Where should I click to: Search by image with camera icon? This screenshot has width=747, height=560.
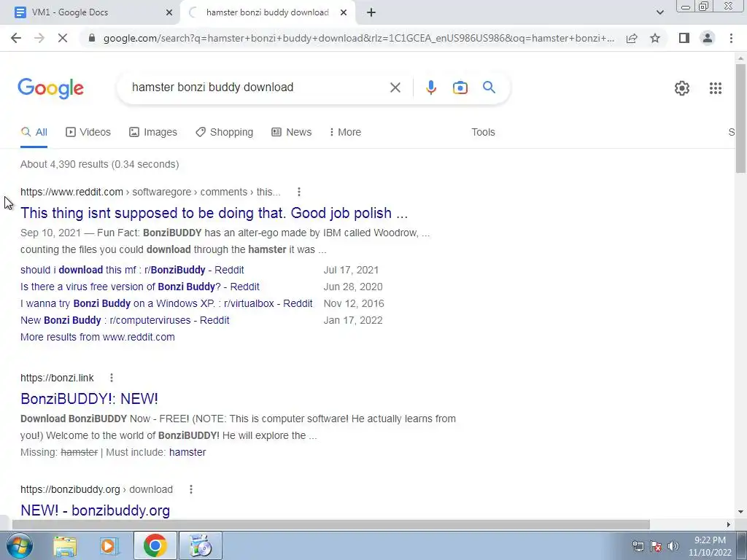tap(460, 87)
